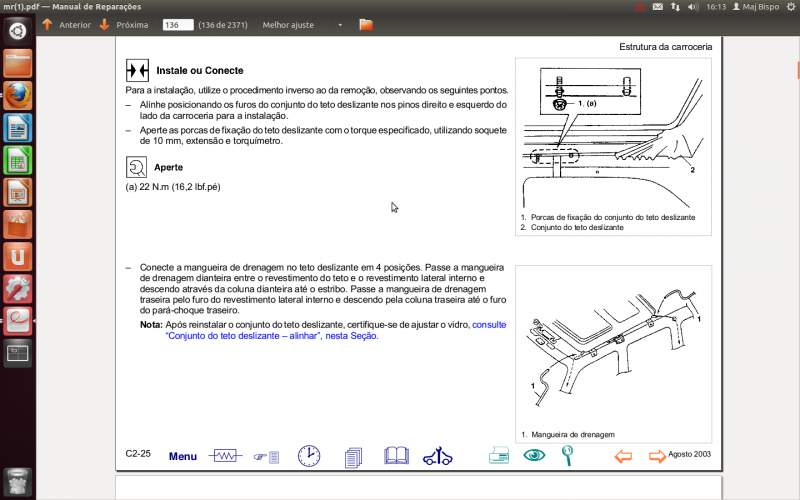Click the pointing hand index list icon
The image size is (800, 500).
click(266, 457)
